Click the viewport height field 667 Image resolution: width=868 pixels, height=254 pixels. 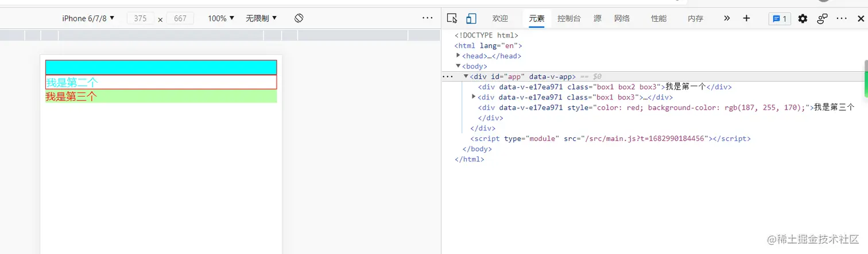tap(180, 18)
